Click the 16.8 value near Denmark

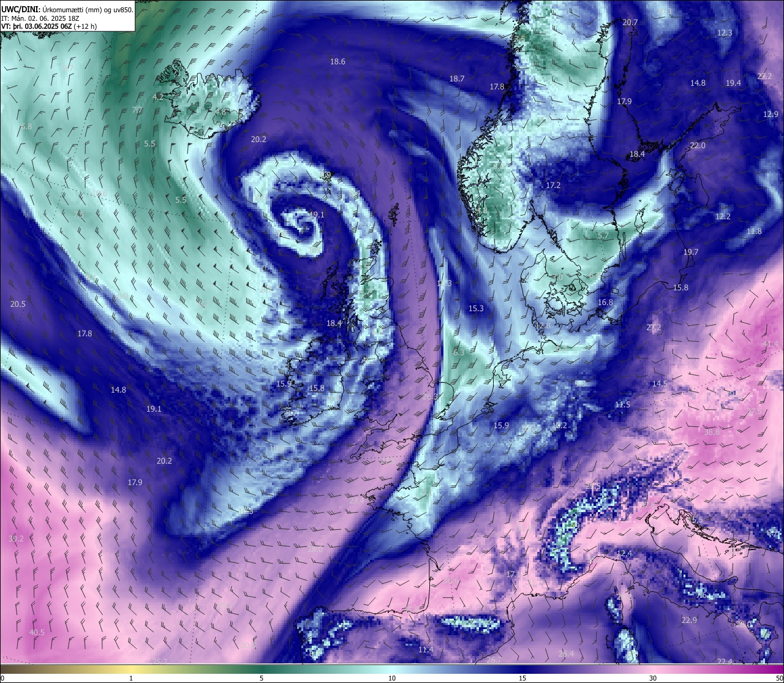click(605, 302)
